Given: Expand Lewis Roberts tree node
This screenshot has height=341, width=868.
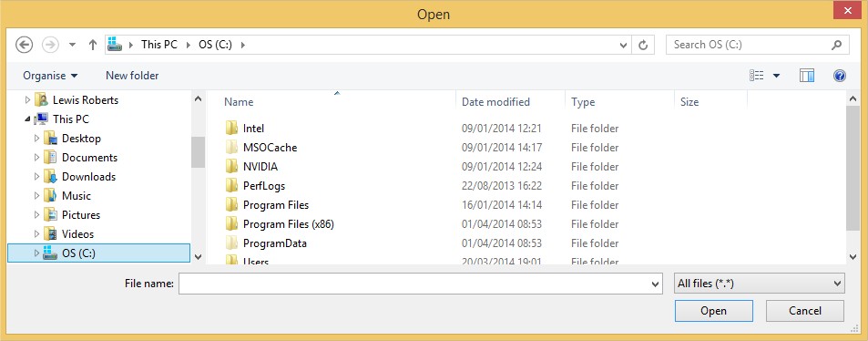Looking at the screenshot, I should [28, 100].
